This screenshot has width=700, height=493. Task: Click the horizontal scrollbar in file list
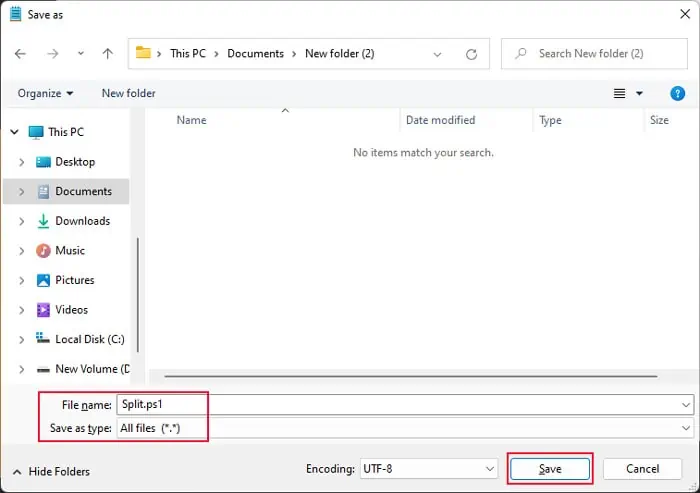pyautogui.click(x=411, y=376)
